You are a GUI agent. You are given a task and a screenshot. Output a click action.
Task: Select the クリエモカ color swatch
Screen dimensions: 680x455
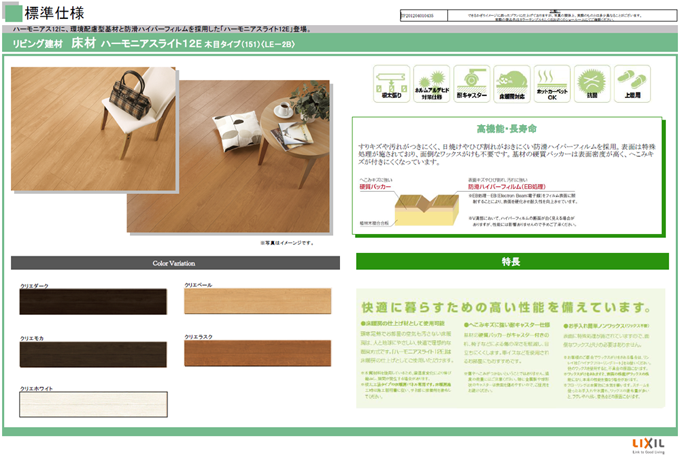[93, 354]
